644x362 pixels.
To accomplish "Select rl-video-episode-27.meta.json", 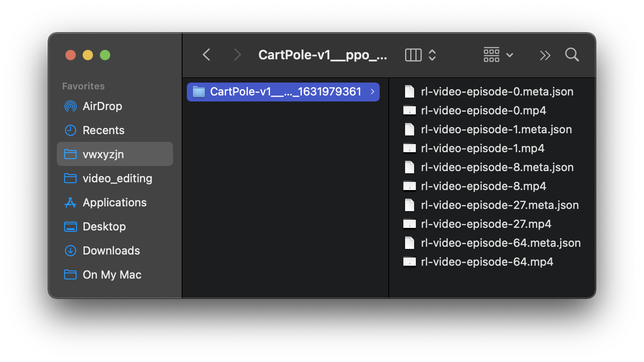I will (x=492, y=205).
